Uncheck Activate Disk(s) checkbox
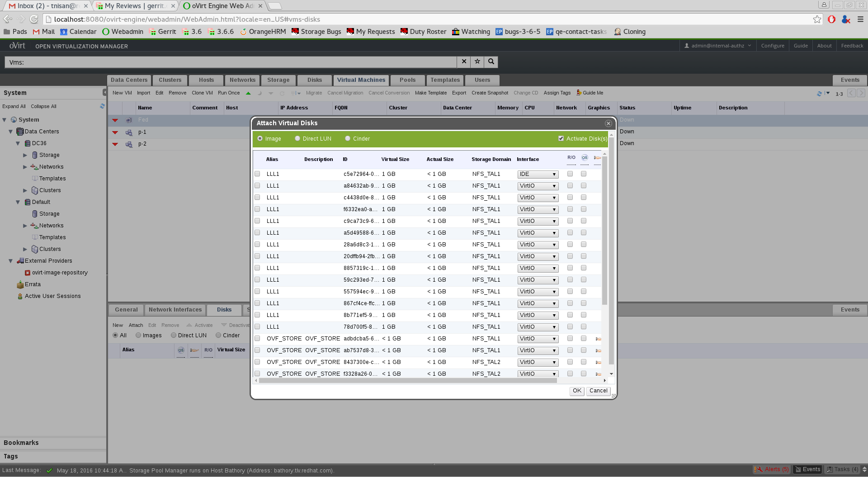Image resolution: width=868 pixels, height=477 pixels. pyautogui.click(x=561, y=139)
